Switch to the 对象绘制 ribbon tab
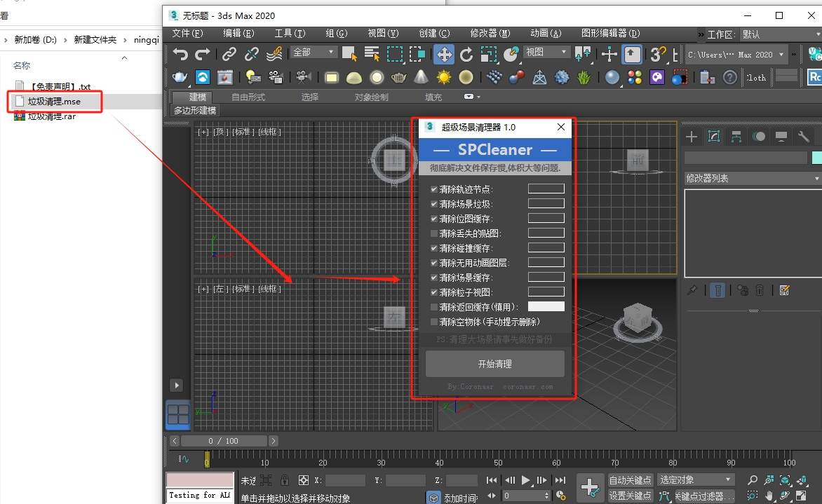The width and height of the screenshot is (822, 504). coord(371,97)
